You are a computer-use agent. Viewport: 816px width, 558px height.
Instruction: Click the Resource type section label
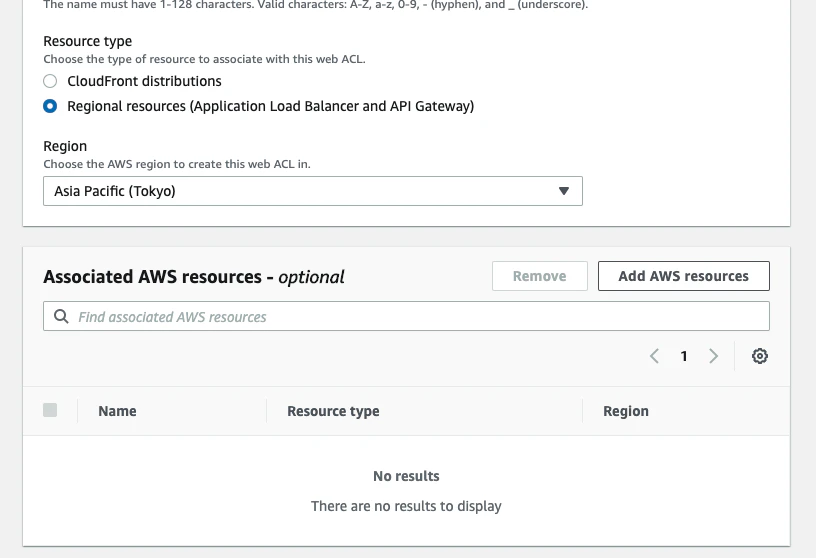[87, 42]
